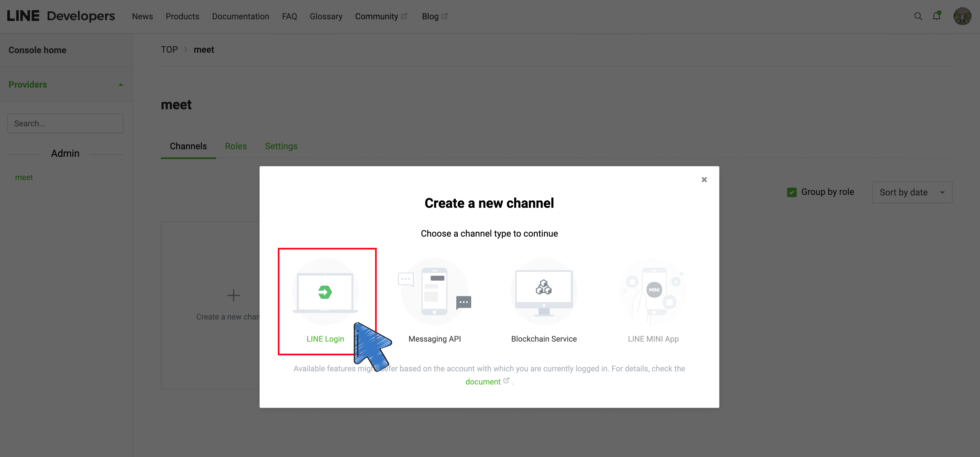Open the Glossary menu item
Viewport: 980px width, 457px height.
tap(326, 16)
